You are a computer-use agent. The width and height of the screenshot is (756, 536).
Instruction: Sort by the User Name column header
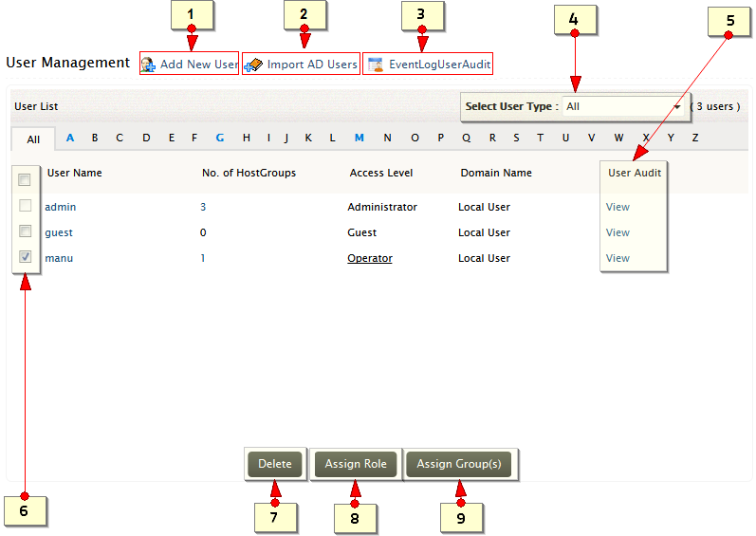tap(75, 173)
